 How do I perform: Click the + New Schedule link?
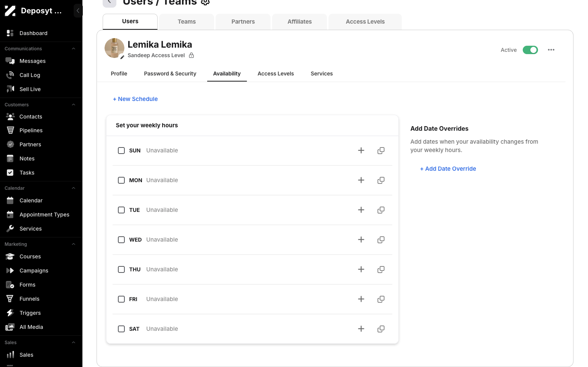[135, 99]
